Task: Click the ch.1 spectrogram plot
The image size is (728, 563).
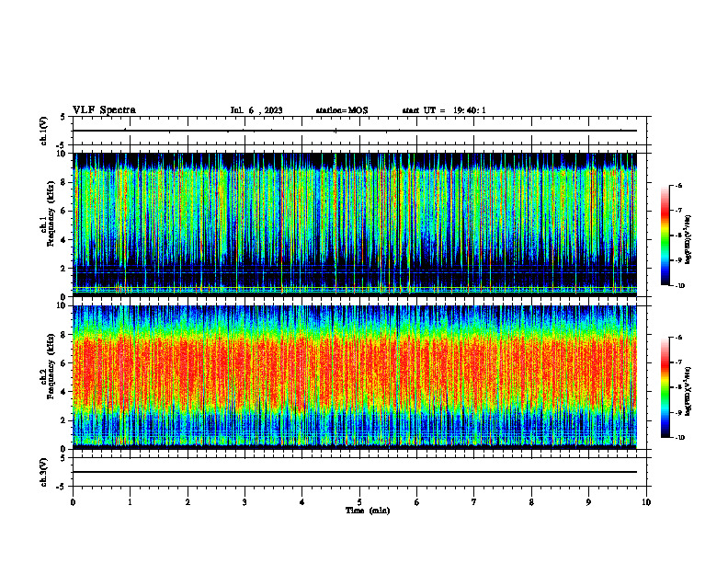Action: click(x=355, y=224)
